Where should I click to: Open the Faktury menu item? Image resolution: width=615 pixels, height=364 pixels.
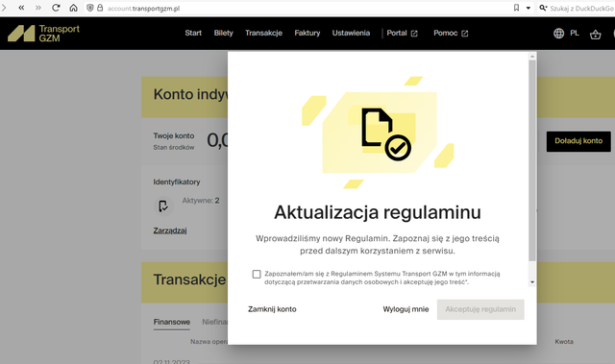(307, 34)
